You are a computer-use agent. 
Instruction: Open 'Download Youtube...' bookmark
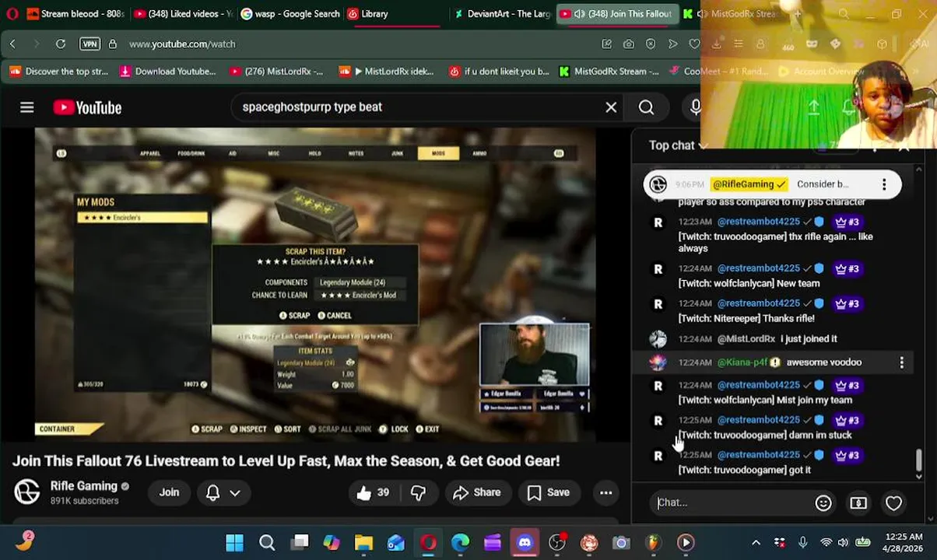(x=167, y=72)
